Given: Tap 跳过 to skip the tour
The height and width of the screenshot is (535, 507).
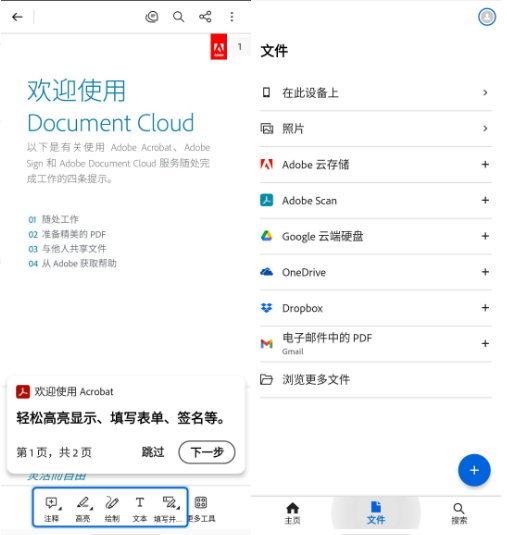Looking at the screenshot, I should coord(153,452).
